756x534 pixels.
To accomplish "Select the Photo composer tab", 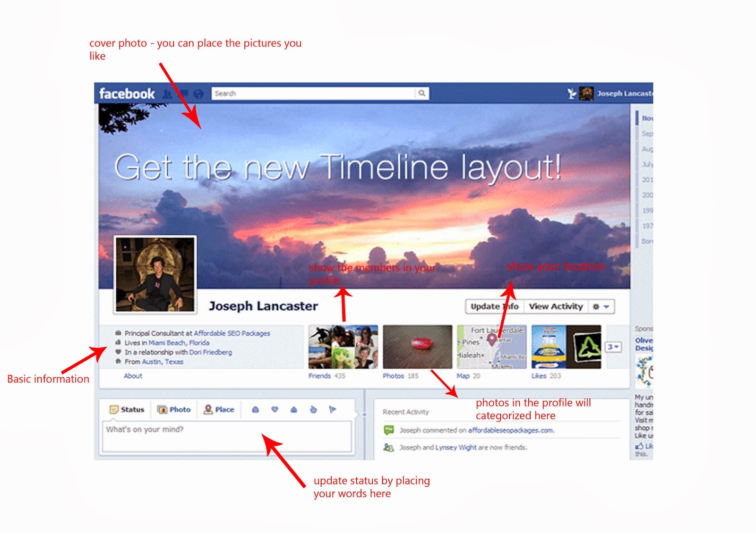I will tap(174, 409).
